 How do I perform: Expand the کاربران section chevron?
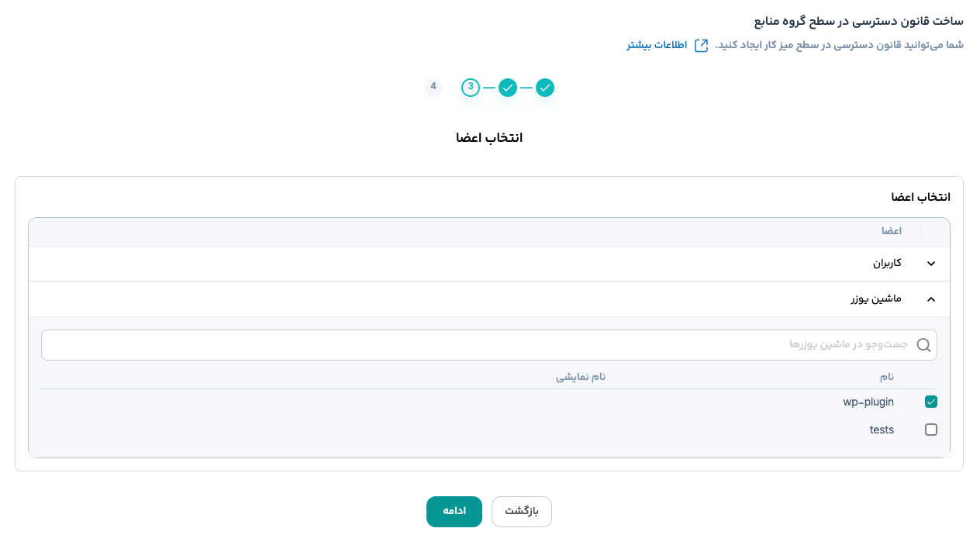(931, 264)
